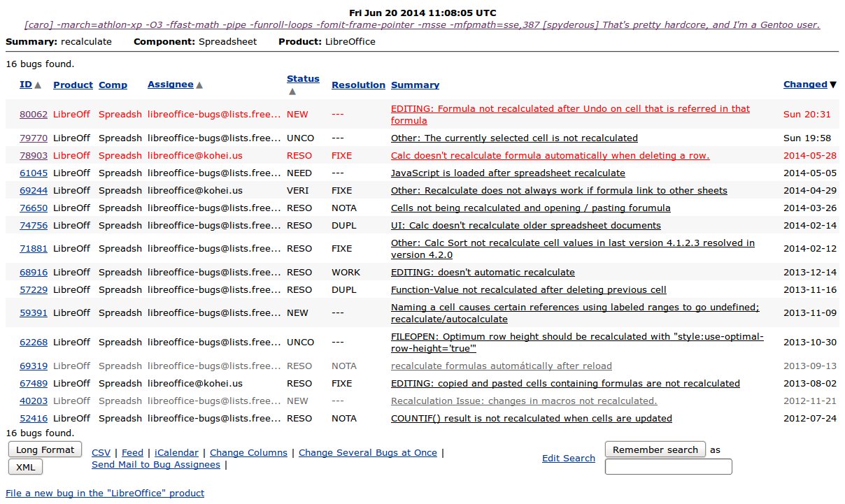Screen dimensions: 845x504
Task: Open bug ID 61045
Action: coord(34,173)
